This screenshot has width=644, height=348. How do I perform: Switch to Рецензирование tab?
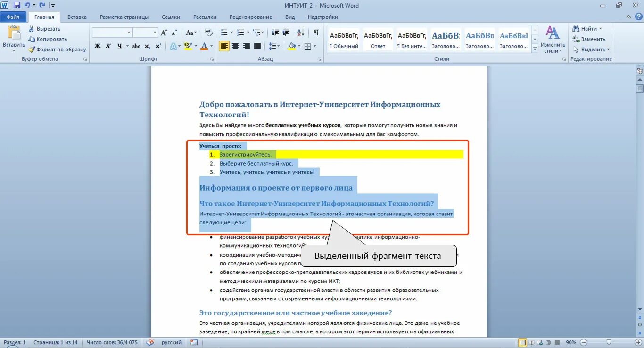coord(252,17)
